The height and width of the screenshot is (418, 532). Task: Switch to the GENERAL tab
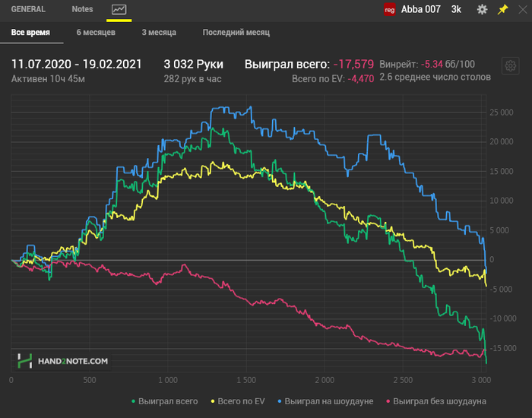[x=28, y=9]
